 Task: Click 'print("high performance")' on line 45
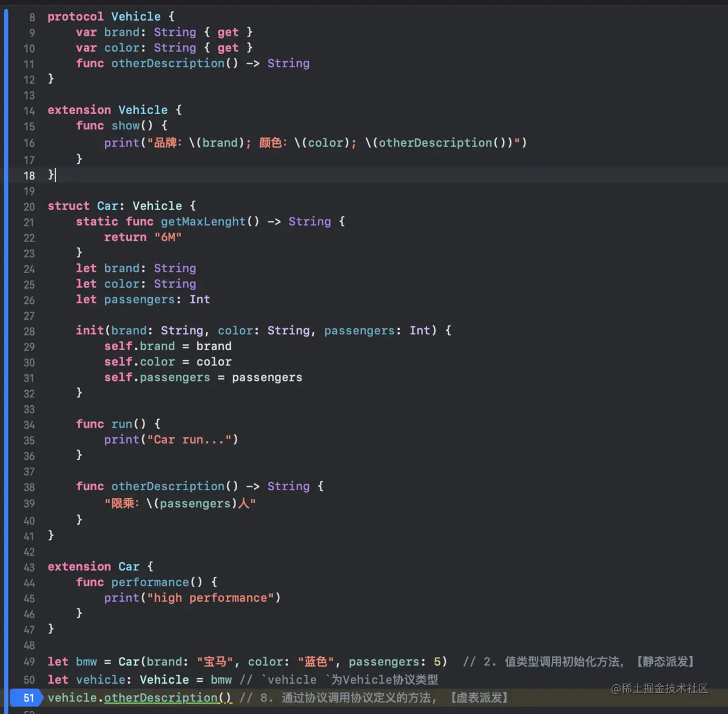(x=192, y=598)
